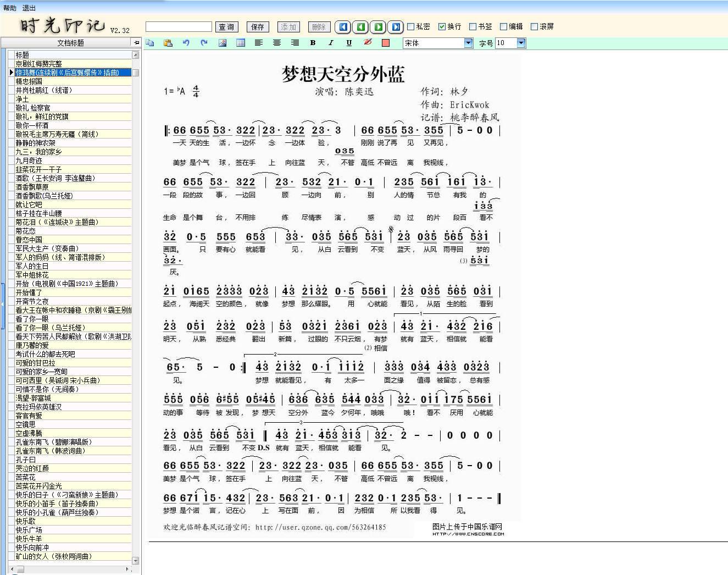
Task: Insert an image with the picture icon
Action: point(223,43)
